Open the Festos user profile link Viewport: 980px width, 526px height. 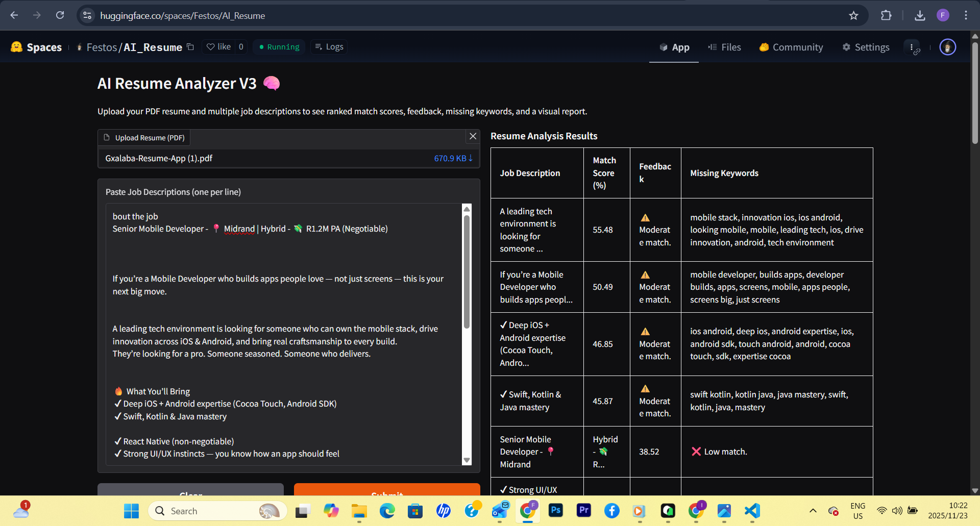(102, 47)
